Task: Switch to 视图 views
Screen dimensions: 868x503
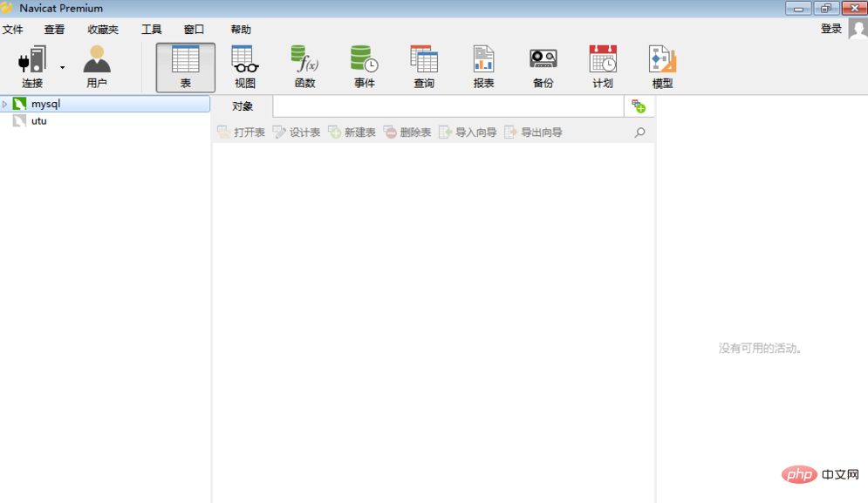Action: (x=245, y=67)
